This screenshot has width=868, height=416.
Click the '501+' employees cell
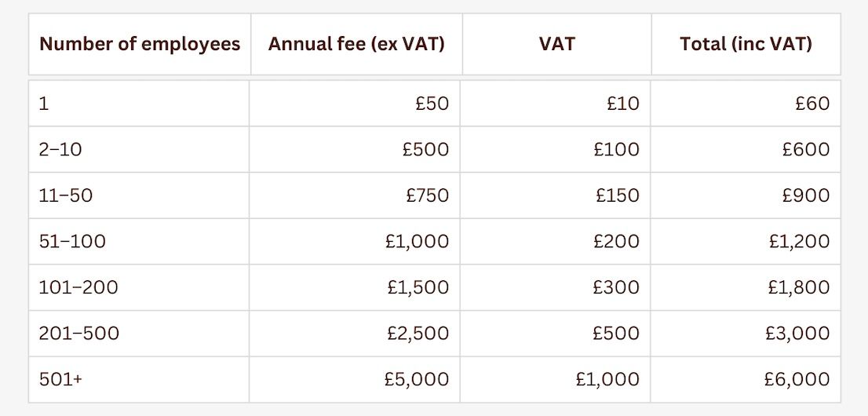tap(60, 380)
